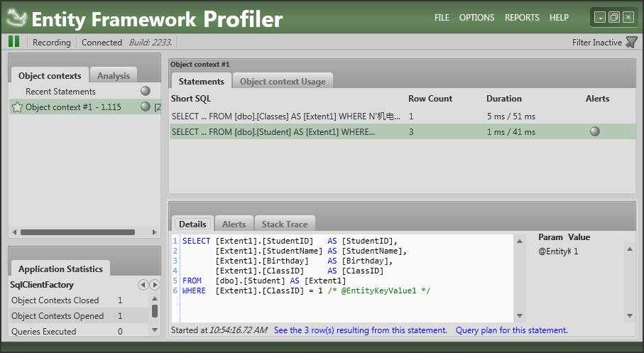
Task: Restore the profiler window size
Action: point(613,17)
